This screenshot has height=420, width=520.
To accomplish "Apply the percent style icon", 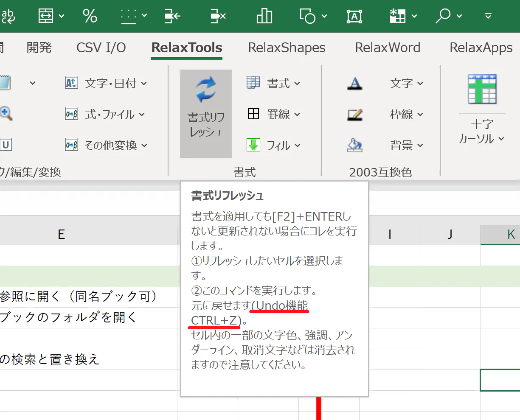I will click(90, 16).
